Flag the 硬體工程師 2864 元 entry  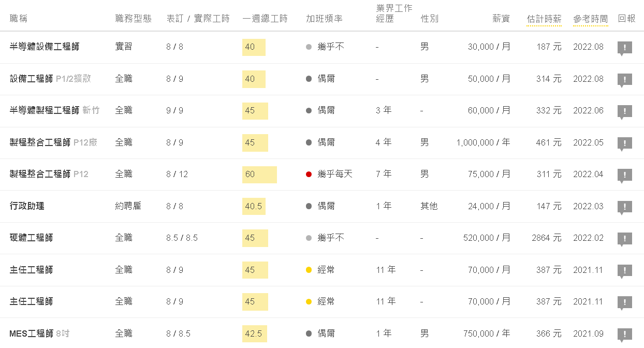point(625,239)
